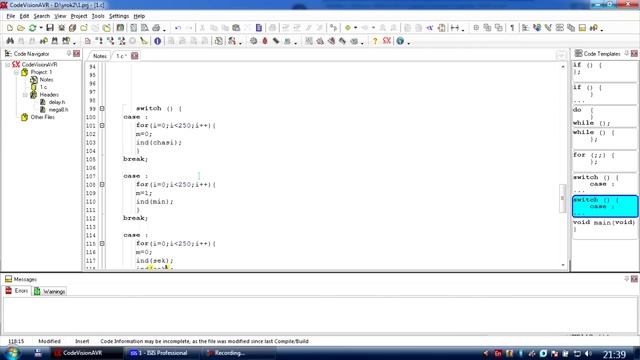Open the Tools menu
The width and height of the screenshot is (640, 360).
(x=98, y=16)
